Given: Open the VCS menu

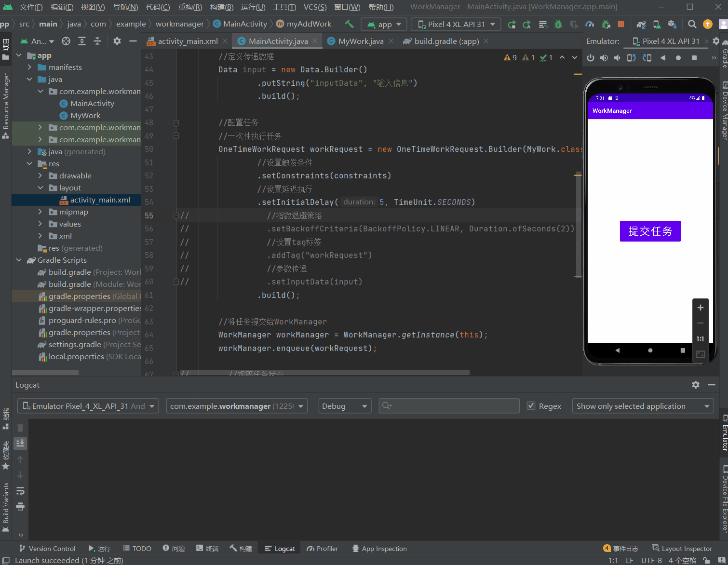Looking at the screenshot, I should [315, 7].
